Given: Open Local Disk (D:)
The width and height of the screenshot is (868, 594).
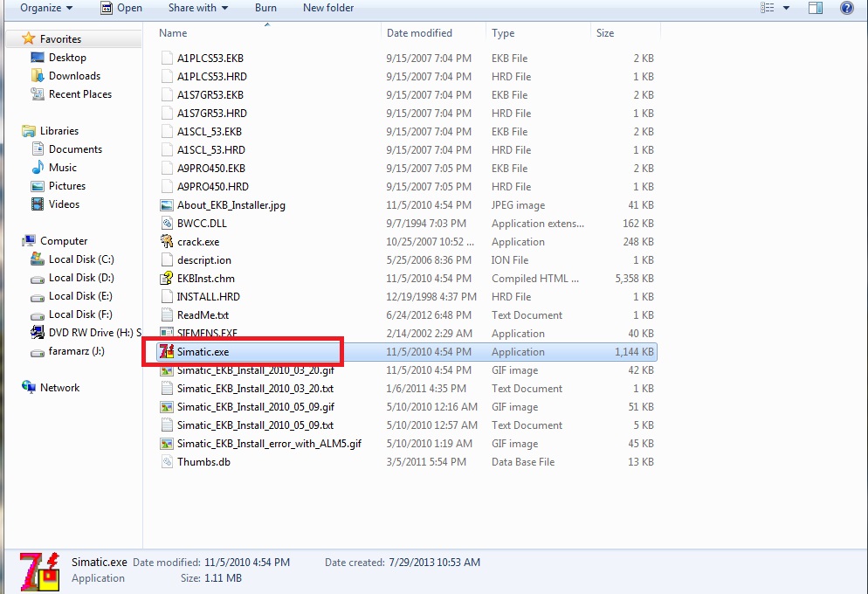Looking at the screenshot, I should coord(81,278).
